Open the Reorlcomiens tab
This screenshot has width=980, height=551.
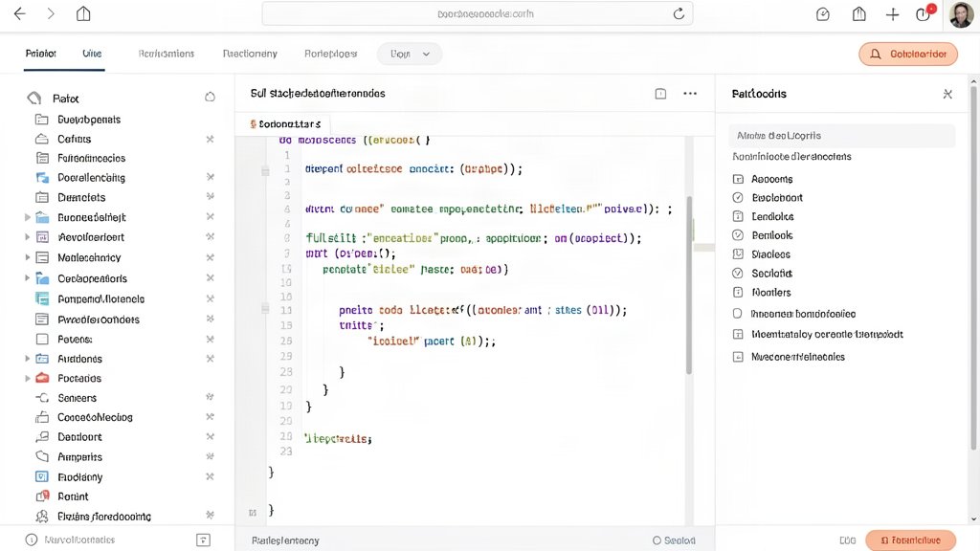pyautogui.click(x=167, y=54)
